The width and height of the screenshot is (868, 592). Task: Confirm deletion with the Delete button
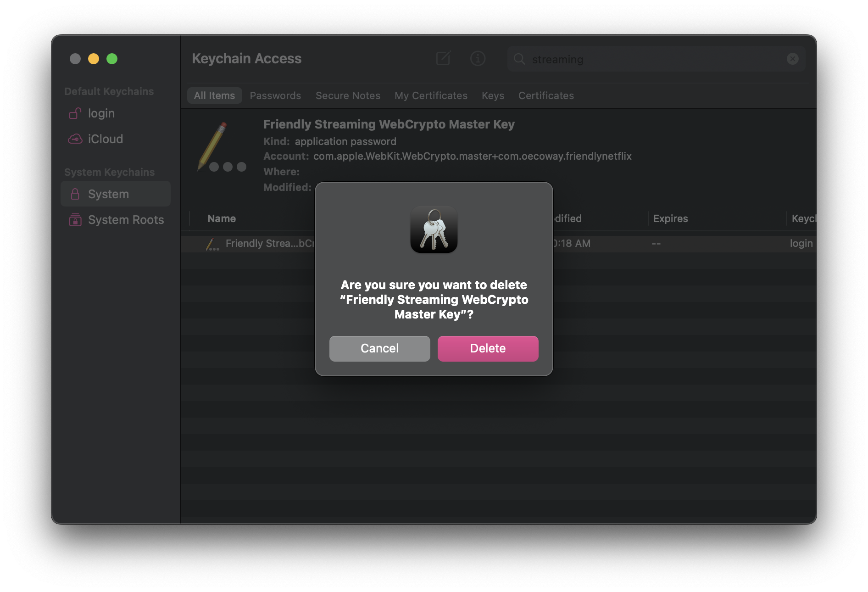tap(488, 348)
